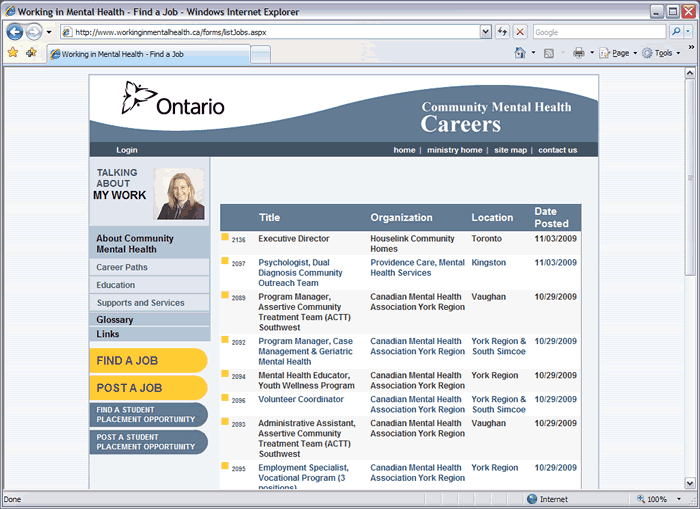Screen dimensions: 700x509
Task: Open the Executive Director job title
Action: (x=294, y=238)
